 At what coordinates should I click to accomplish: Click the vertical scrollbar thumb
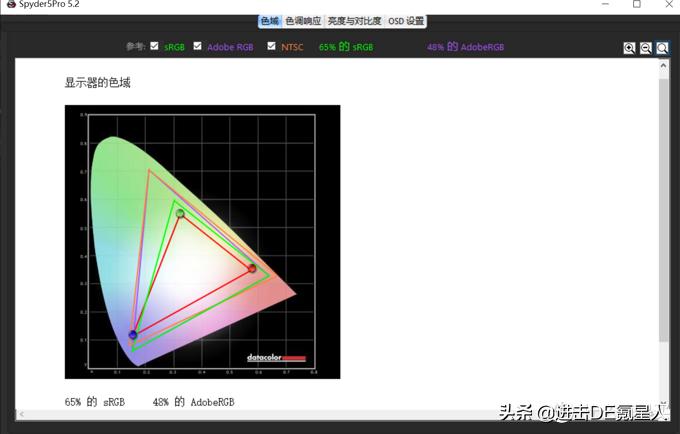click(664, 210)
